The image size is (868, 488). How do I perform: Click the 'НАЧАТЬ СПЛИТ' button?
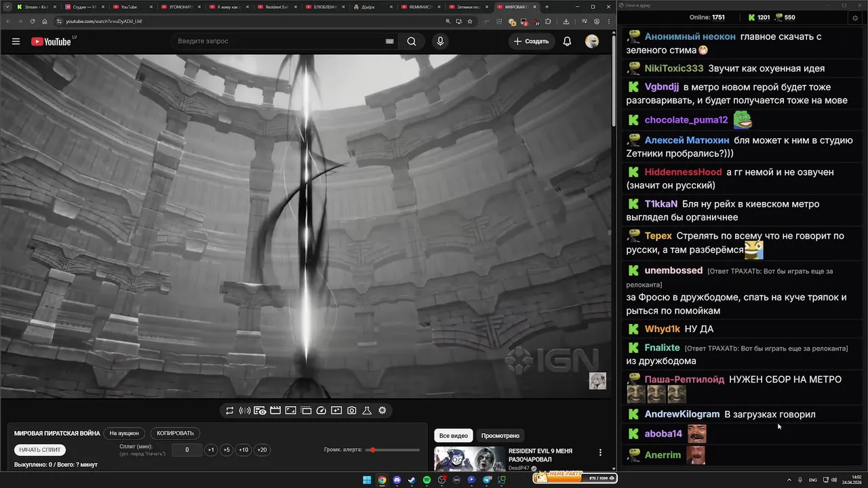pos(40,450)
